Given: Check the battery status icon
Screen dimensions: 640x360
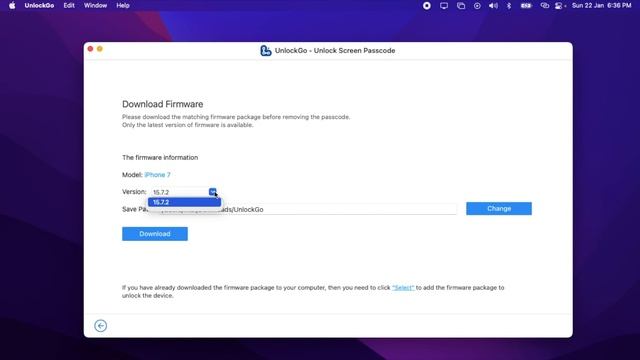Looking at the screenshot, I should [x=526, y=5].
